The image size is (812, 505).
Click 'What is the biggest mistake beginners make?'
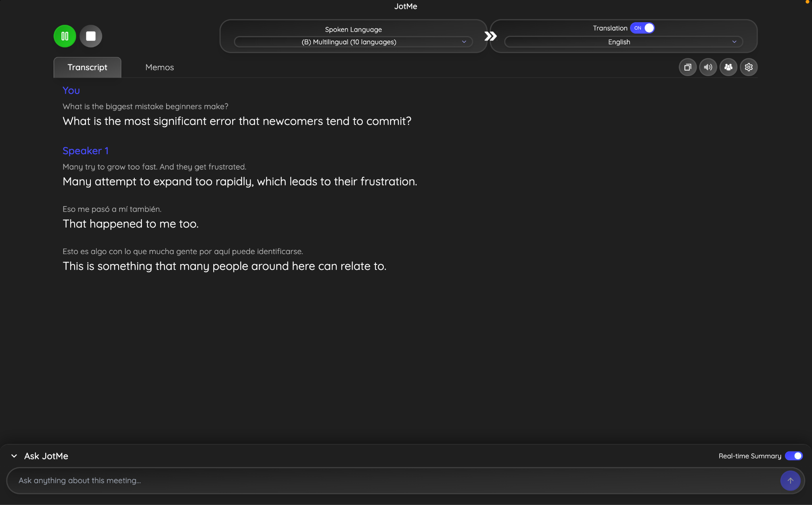pyautogui.click(x=146, y=106)
